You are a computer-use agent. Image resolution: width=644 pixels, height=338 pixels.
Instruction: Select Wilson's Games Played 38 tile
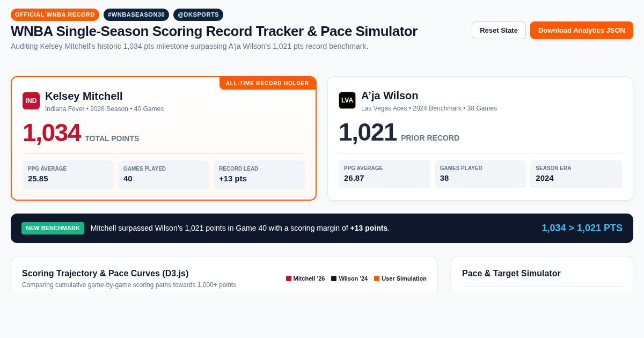(480, 174)
